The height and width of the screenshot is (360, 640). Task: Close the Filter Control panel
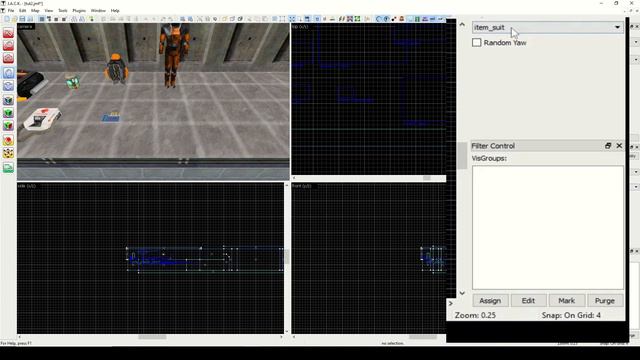click(x=619, y=146)
